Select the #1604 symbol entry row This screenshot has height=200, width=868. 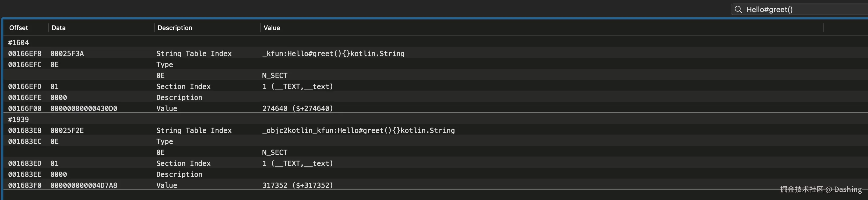[19, 43]
